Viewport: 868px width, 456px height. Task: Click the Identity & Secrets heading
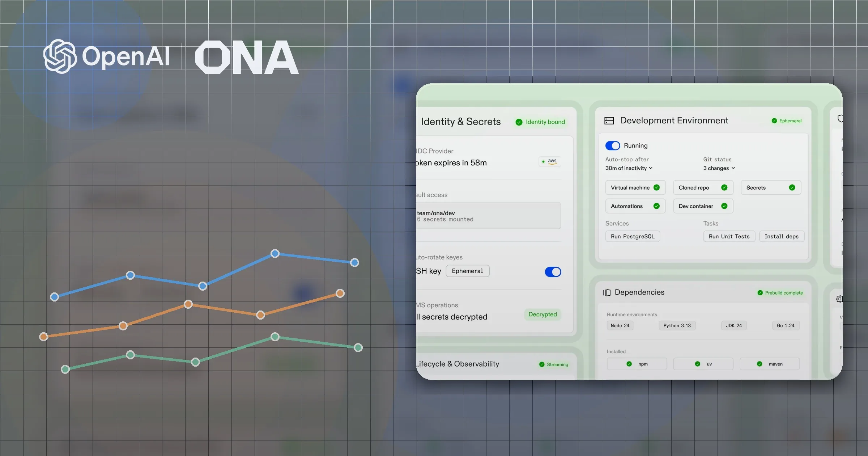click(461, 122)
